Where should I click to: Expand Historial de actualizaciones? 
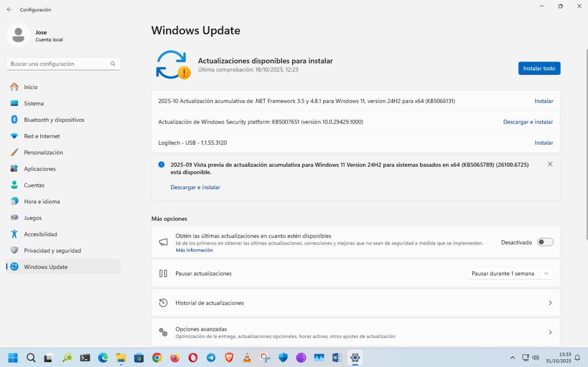(550, 303)
